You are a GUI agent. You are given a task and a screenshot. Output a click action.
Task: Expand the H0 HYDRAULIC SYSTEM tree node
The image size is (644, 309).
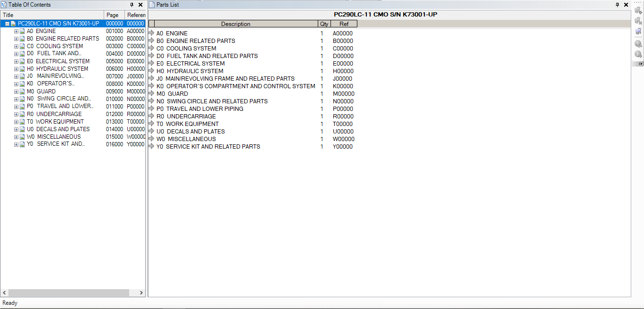[x=16, y=68]
